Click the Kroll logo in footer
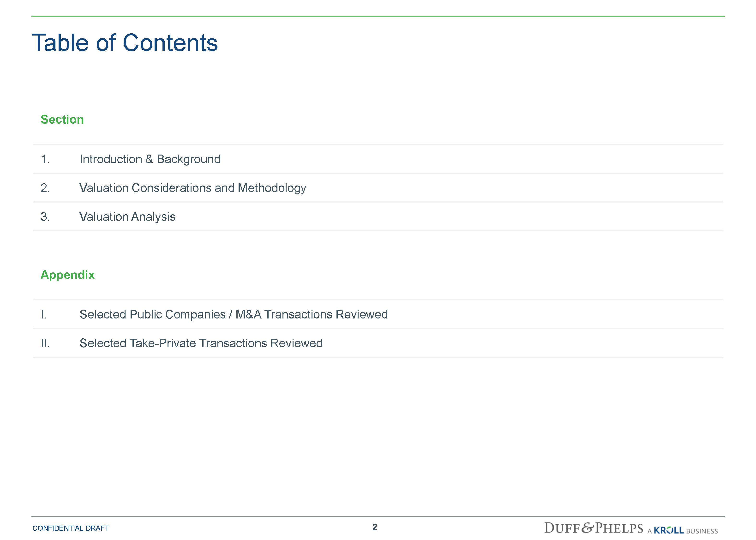This screenshot has width=756, height=540. (x=669, y=530)
